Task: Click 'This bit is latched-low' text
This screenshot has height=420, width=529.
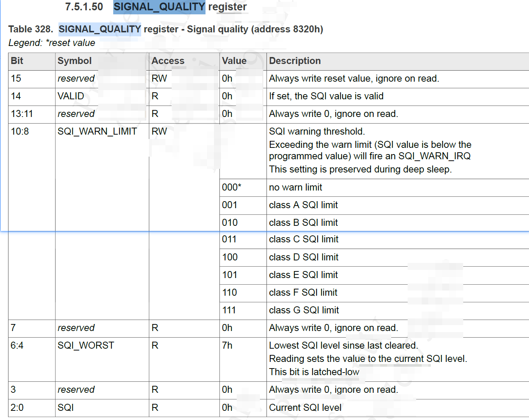Action: point(314,372)
